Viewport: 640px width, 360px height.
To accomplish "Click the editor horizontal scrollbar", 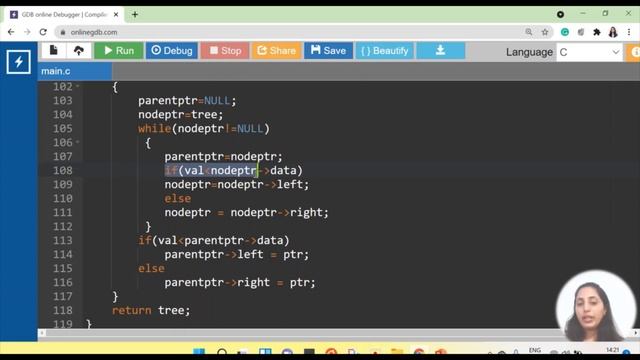I will (x=339, y=333).
